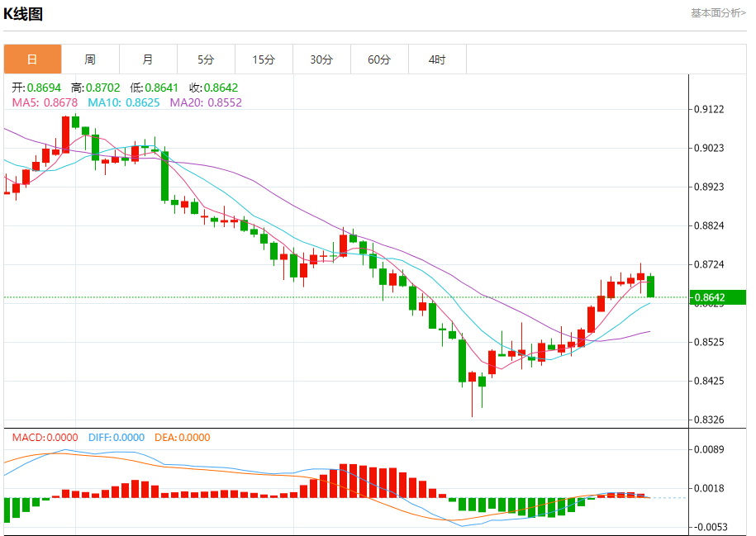Click the MA5 indicator label
The width and height of the screenshot is (756, 536).
point(45,102)
